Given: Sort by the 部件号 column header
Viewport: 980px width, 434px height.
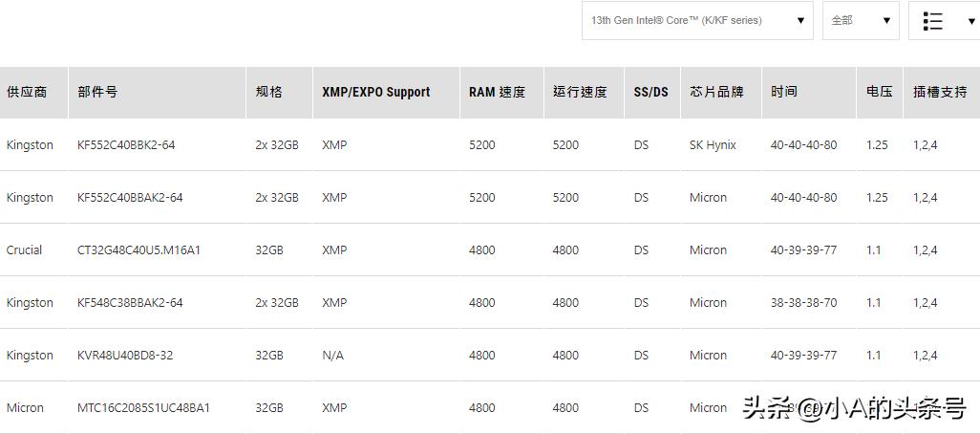Looking at the screenshot, I should click(x=97, y=92).
